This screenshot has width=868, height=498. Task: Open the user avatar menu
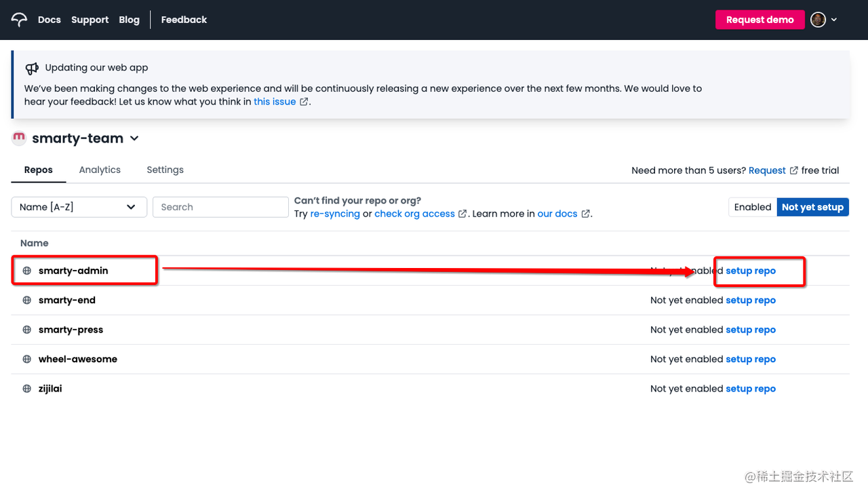(818, 20)
